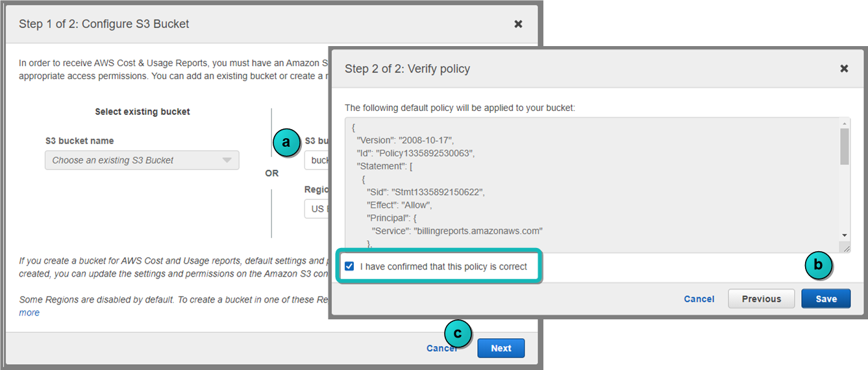Click Save in Verify policy dialog
Image resolution: width=868 pixels, height=370 pixels.
(826, 299)
